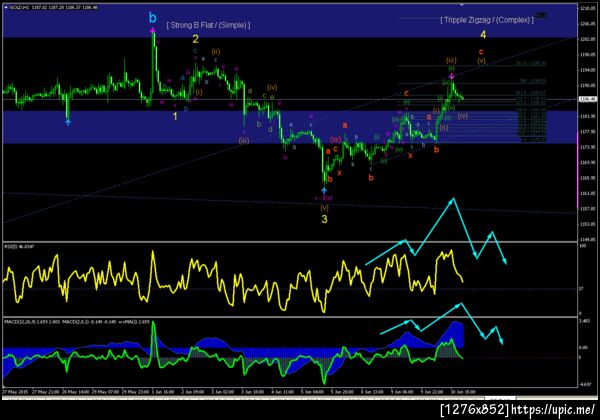This screenshot has width=600, height=420.
Task: Click the RSI(5) indicator label
Action: (x=19, y=247)
